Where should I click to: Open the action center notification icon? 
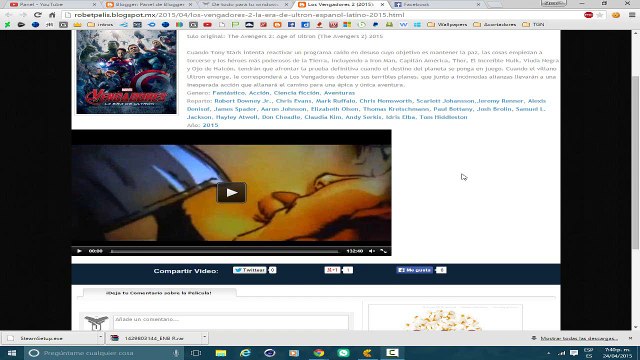574,353
